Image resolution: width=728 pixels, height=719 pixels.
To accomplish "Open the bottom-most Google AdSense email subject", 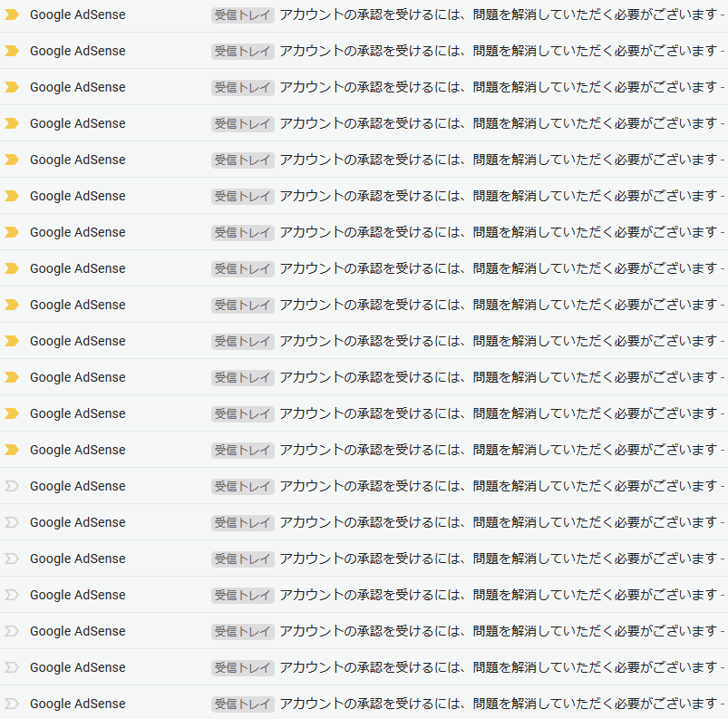I will point(498,704).
